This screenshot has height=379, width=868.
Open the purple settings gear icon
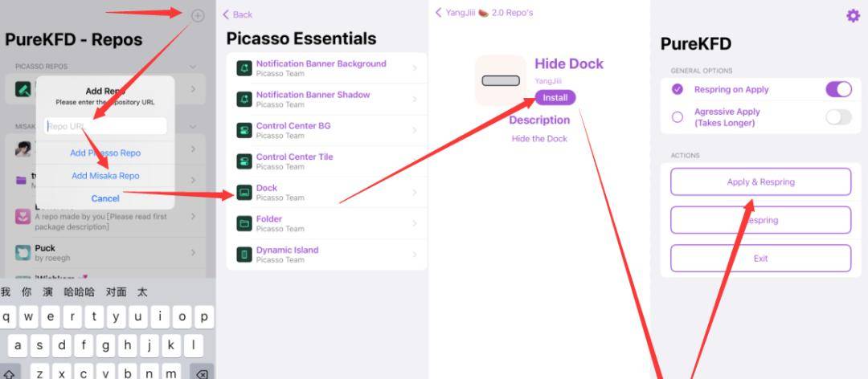pos(853,15)
